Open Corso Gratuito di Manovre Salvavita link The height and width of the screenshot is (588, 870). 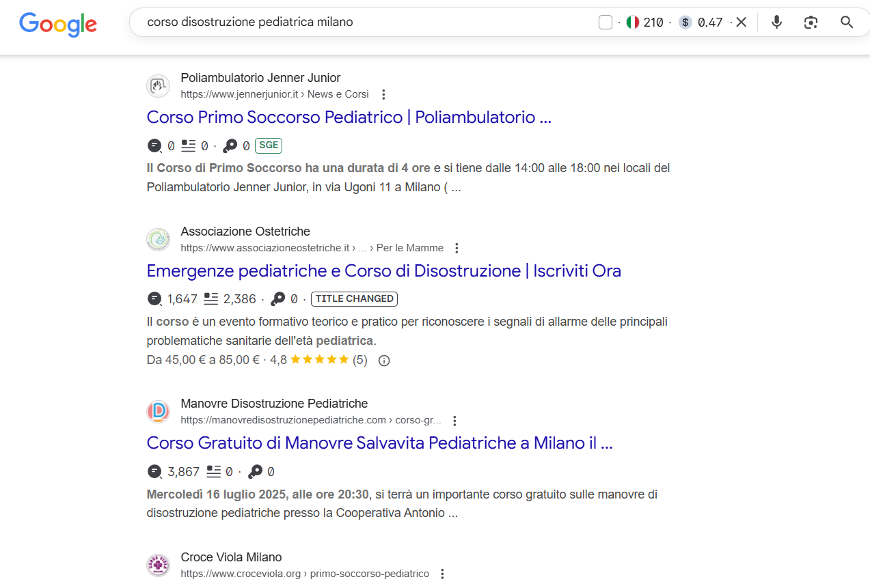point(379,443)
